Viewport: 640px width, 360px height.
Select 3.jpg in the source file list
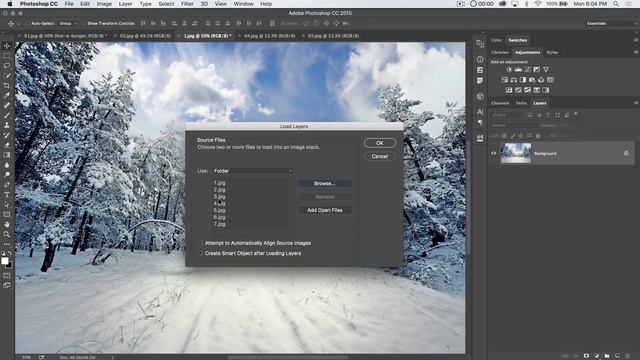219,197
